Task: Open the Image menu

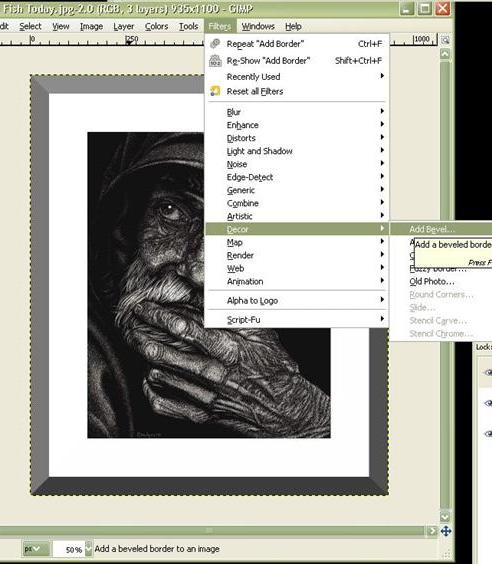Action: [91, 26]
